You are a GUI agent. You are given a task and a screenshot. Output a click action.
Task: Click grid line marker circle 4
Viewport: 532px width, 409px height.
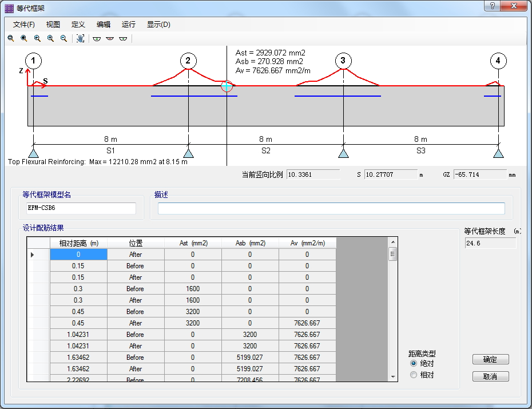click(498, 61)
